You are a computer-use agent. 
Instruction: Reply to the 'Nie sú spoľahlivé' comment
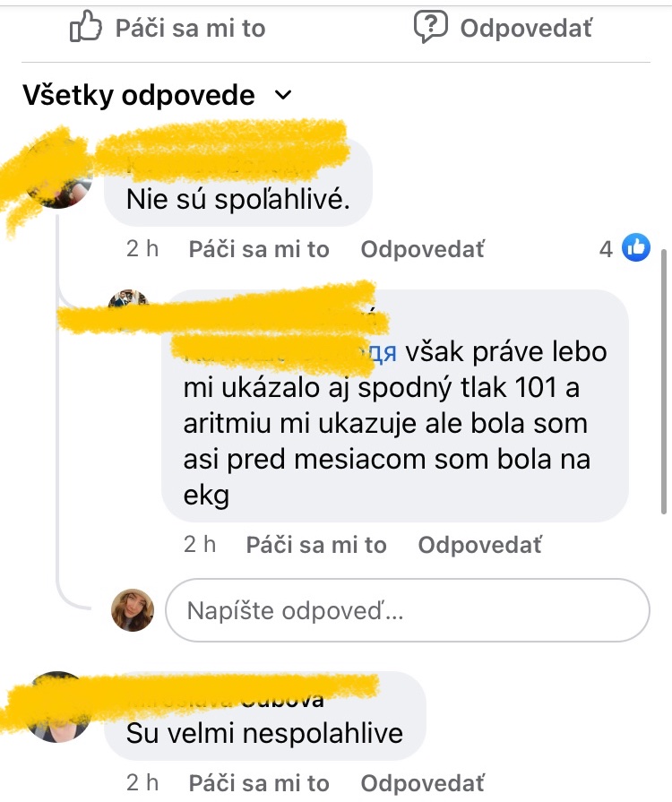click(x=422, y=250)
